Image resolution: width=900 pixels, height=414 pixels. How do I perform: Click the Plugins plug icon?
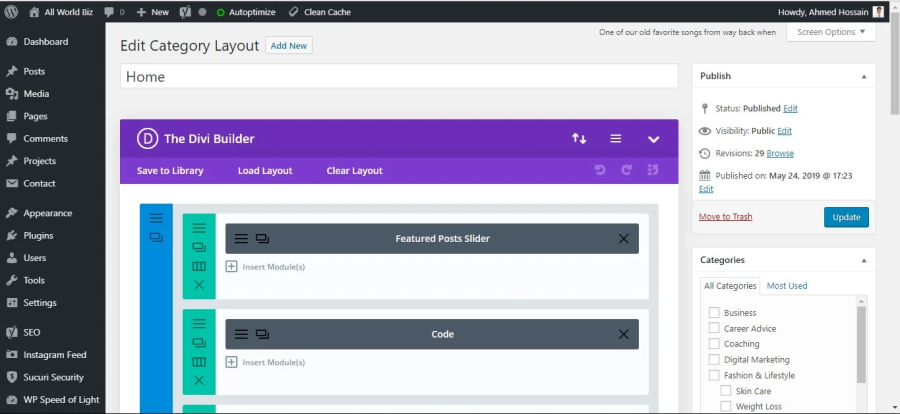click(x=11, y=235)
